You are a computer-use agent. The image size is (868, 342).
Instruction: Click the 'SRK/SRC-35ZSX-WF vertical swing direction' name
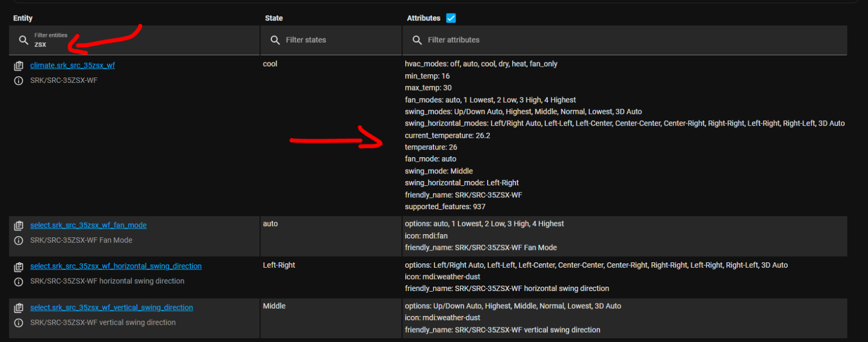tap(103, 322)
